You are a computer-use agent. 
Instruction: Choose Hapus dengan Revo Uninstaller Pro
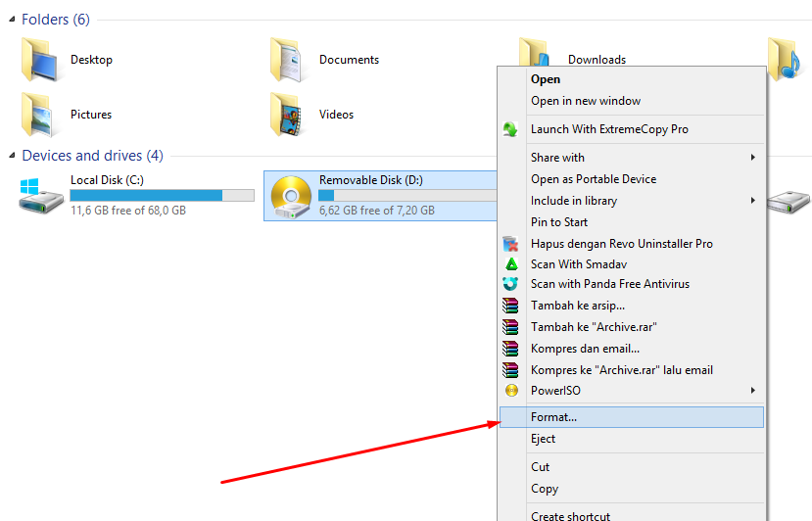click(621, 244)
